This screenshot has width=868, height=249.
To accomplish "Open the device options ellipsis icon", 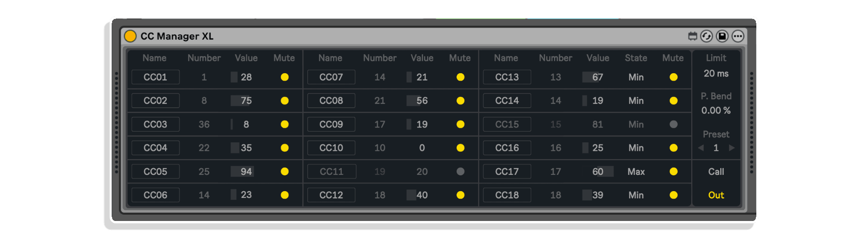I will tap(738, 36).
